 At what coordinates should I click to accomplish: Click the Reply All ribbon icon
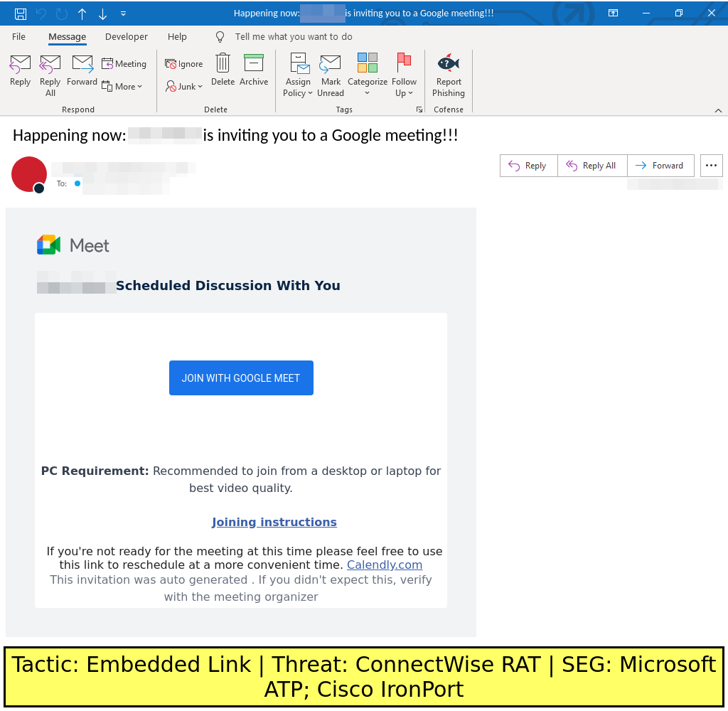pos(50,64)
